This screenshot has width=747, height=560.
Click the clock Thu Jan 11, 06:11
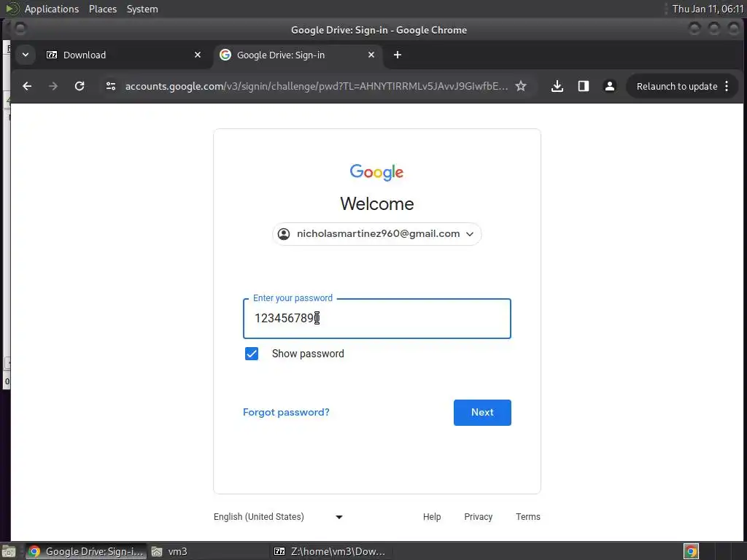click(x=708, y=9)
